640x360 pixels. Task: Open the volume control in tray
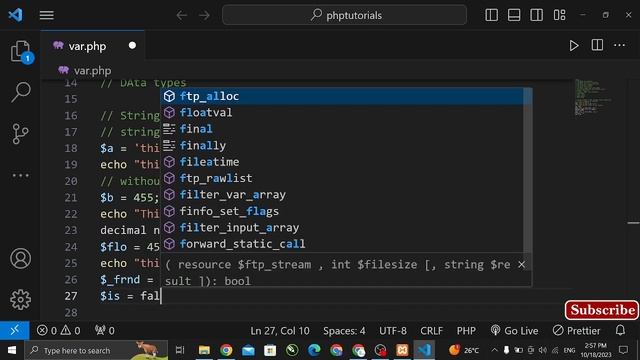click(542, 350)
